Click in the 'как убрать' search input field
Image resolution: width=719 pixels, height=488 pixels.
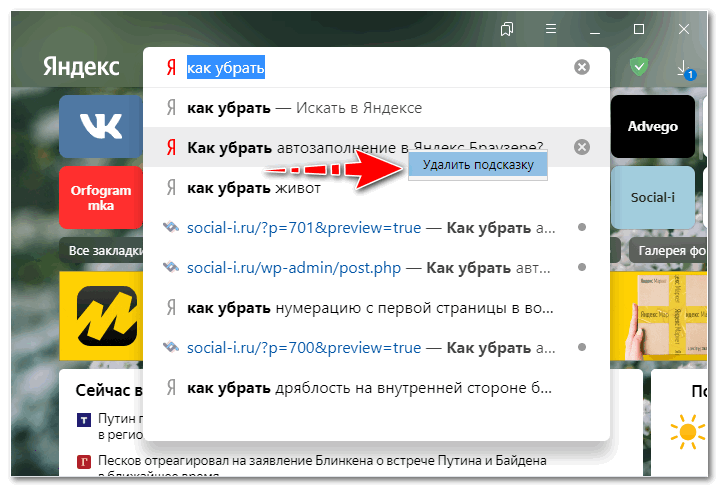376,67
